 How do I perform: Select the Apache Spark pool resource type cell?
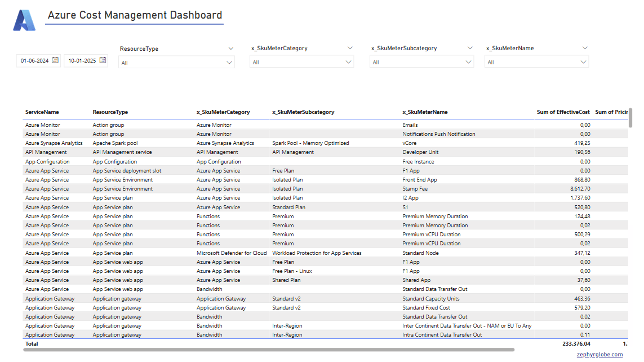tap(115, 143)
